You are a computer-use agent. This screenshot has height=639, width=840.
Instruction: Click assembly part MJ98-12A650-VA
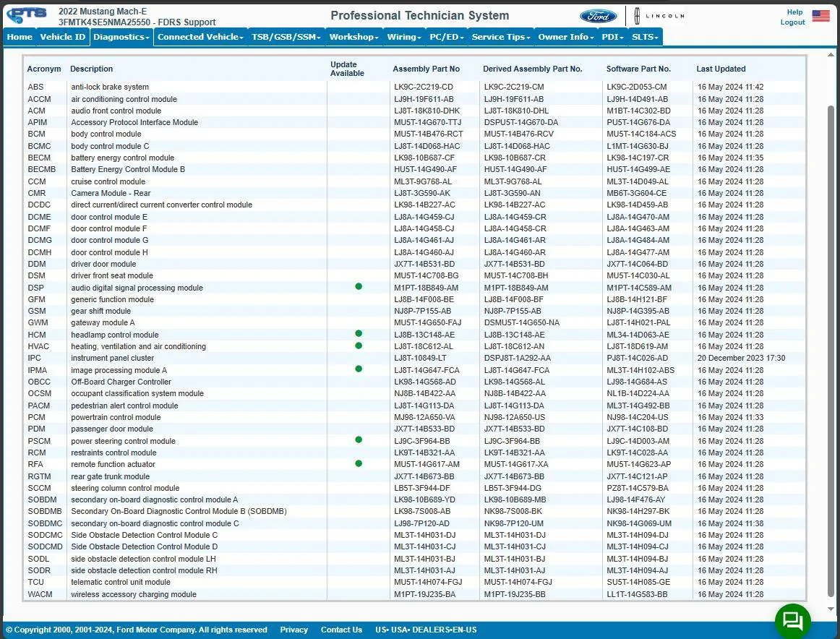(x=425, y=417)
